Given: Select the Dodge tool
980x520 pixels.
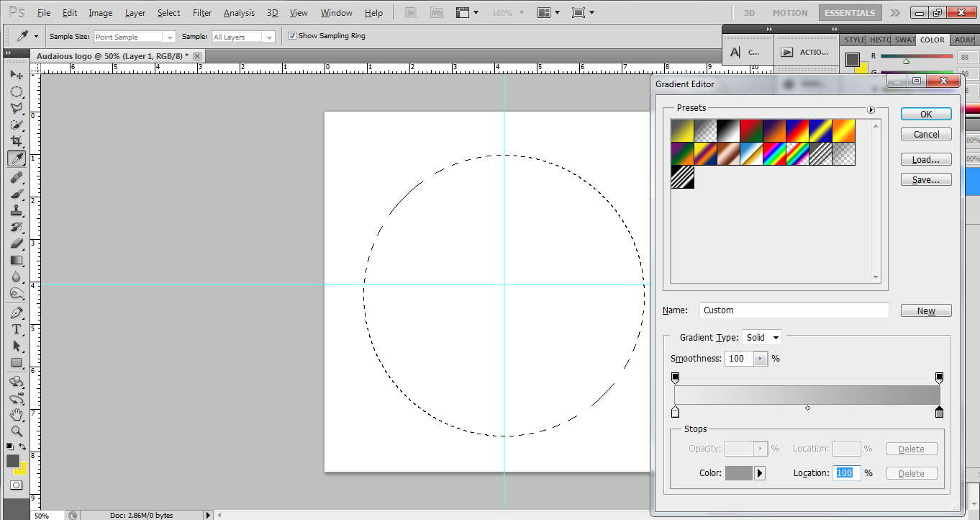Looking at the screenshot, I should click(17, 293).
